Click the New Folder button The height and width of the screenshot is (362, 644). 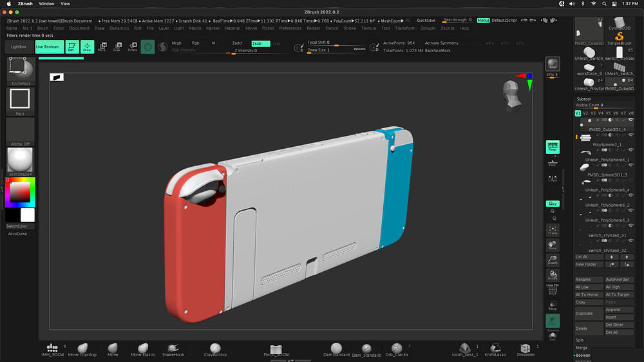tap(589, 265)
